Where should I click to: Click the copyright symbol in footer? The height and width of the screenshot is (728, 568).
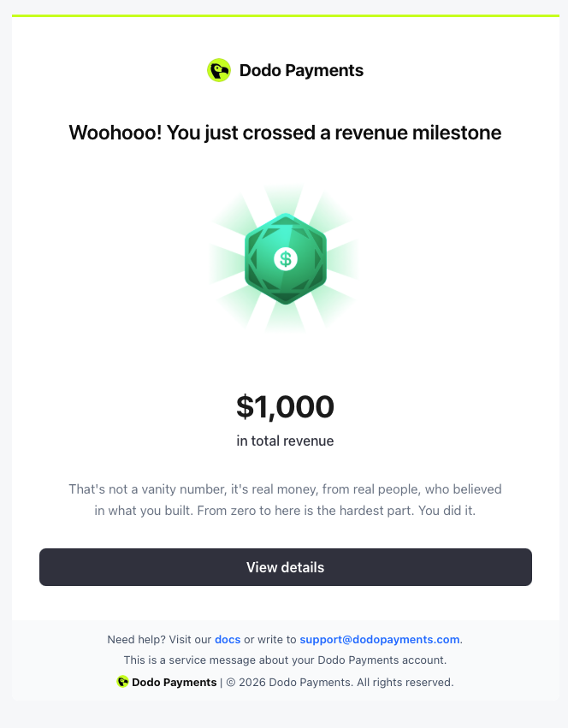tap(231, 683)
